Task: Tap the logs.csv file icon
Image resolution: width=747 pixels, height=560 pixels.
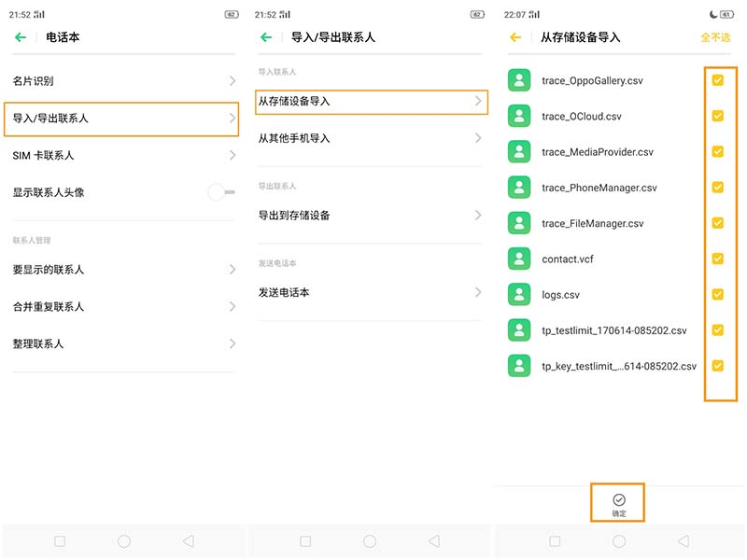Action: 519,294
